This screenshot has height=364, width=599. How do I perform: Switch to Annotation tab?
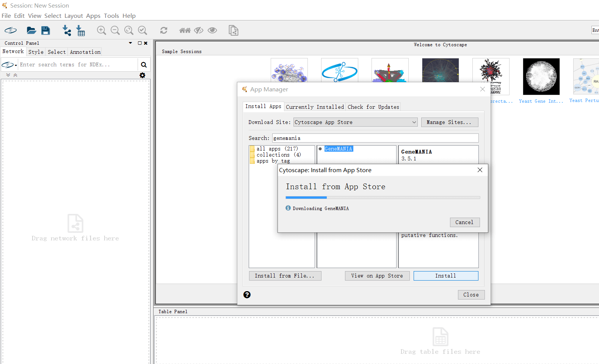tap(85, 52)
